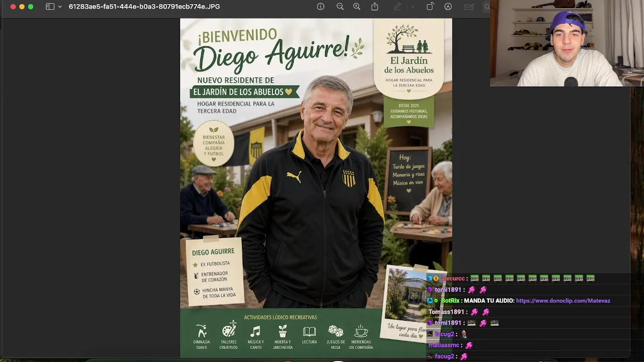The image size is (644, 362).
Task: Expand the sidebar view options chevron
Action: coord(60,7)
